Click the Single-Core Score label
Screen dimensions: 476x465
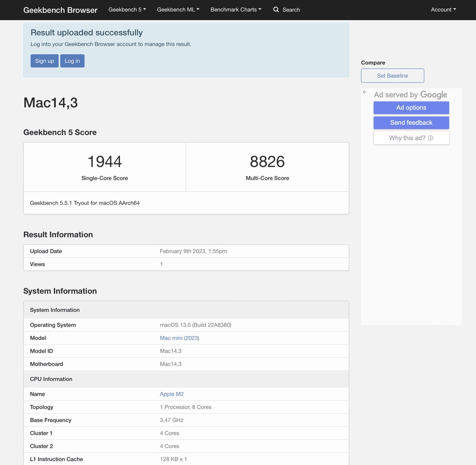click(104, 178)
